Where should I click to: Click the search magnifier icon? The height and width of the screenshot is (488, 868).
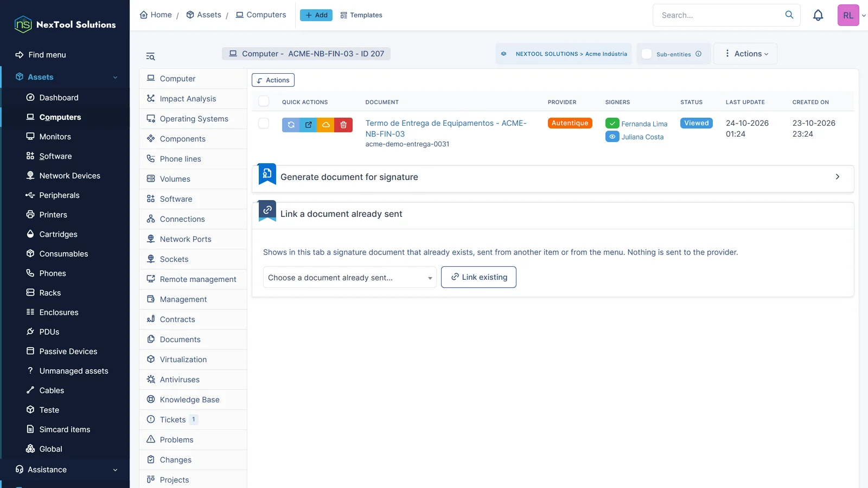pos(789,15)
